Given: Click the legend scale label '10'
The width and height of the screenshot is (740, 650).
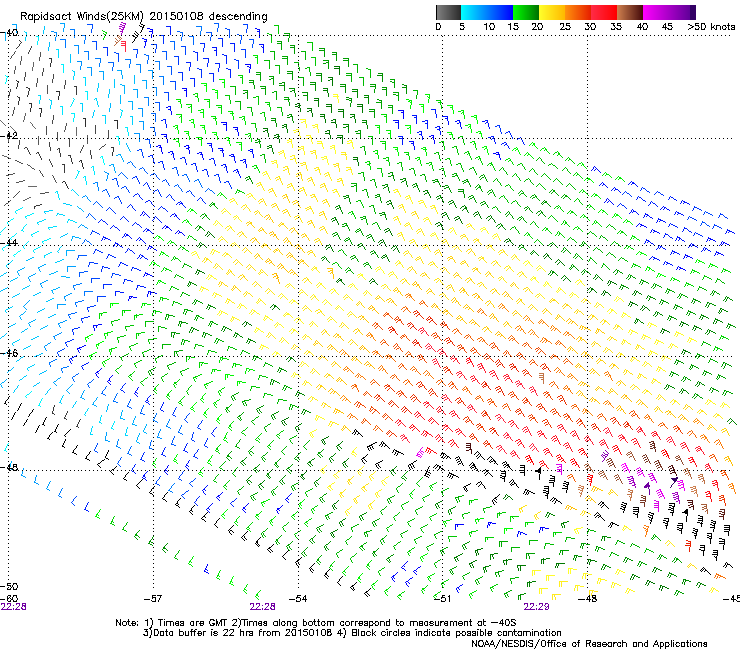Looking at the screenshot, I should click(x=489, y=26).
